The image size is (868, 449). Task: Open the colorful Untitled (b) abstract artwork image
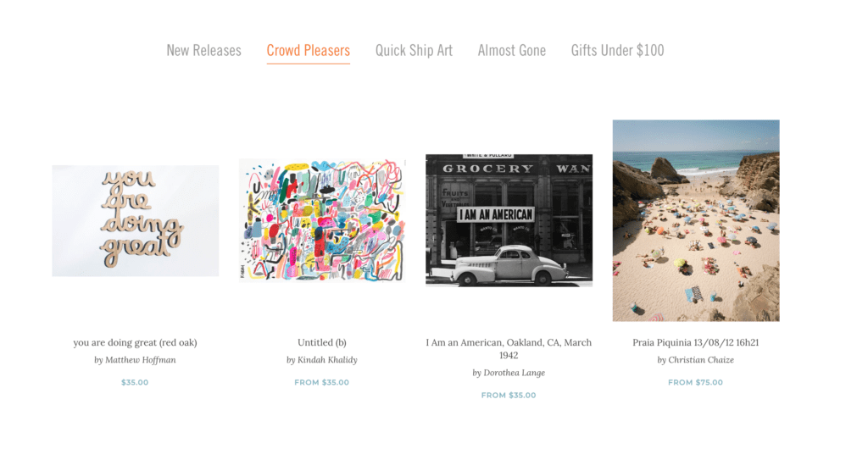pos(322,220)
